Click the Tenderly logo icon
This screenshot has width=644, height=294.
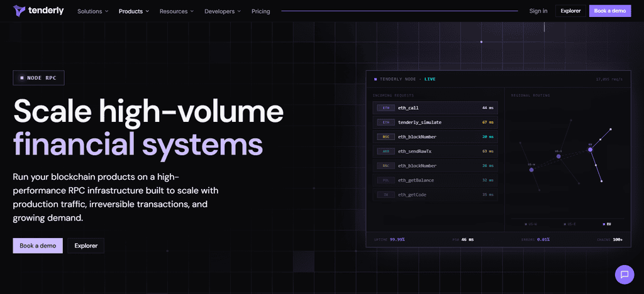coord(18,11)
